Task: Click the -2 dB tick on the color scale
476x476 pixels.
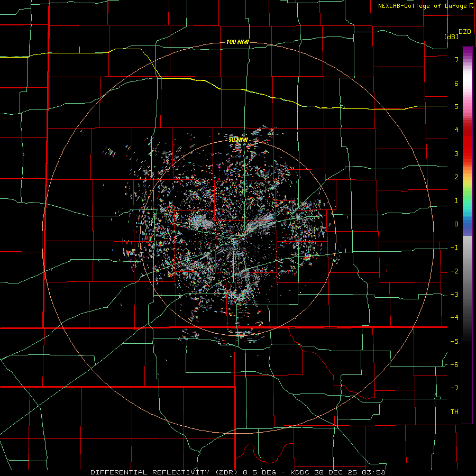Action: tap(454, 271)
